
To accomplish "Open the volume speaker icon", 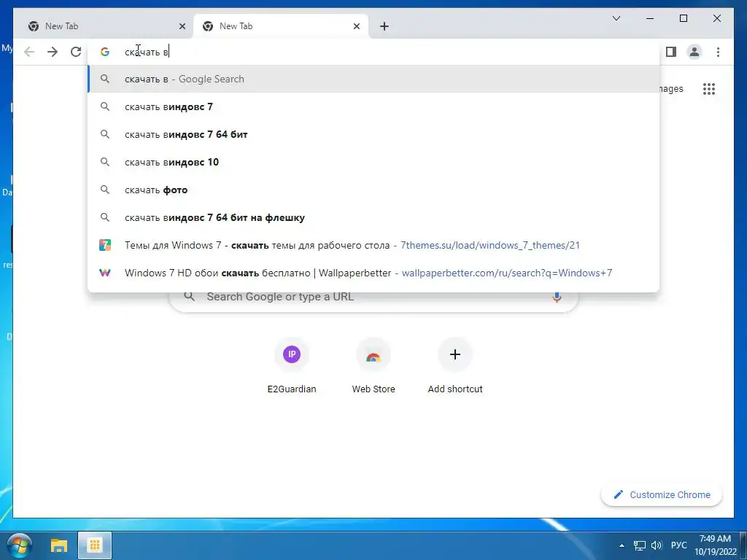I will coord(657,545).
